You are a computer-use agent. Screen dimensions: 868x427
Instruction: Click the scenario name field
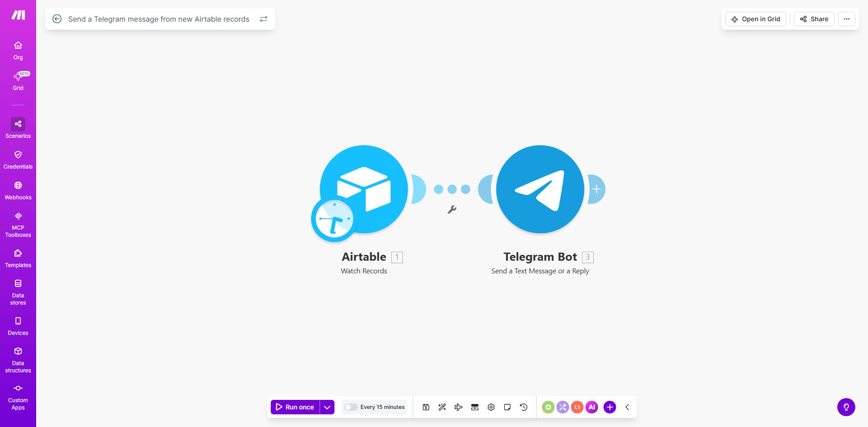159,19
